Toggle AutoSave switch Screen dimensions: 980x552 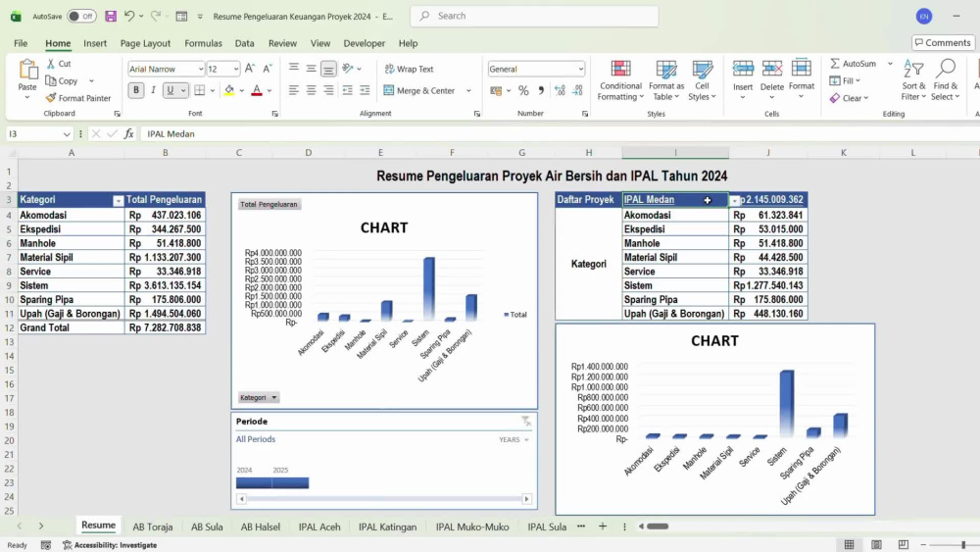click(x=82, y=17)
